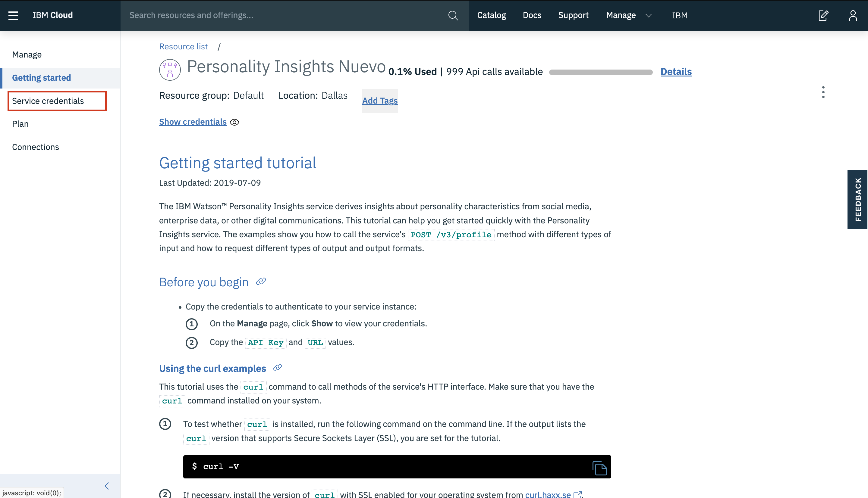Open the hamburger navigation menu
The image size is (868, 498).
click(13, 15)
